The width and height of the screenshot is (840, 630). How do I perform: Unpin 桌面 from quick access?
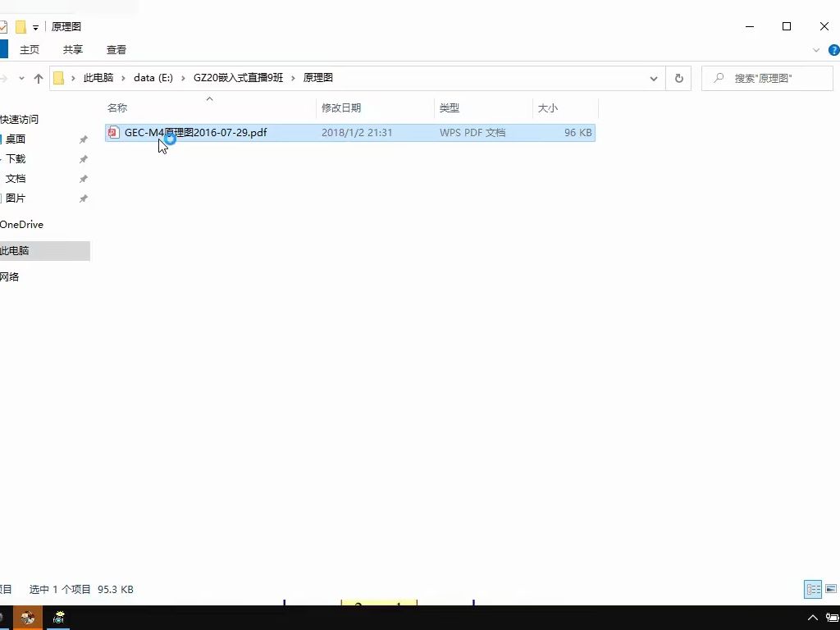83,139
